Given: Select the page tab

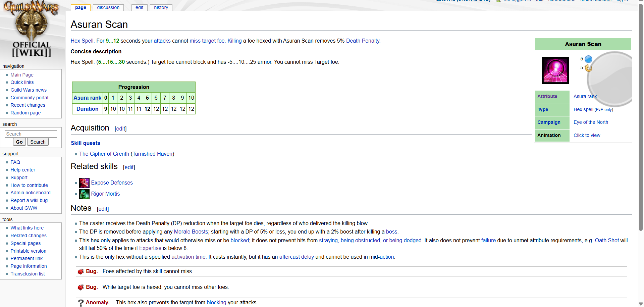Looking at the screenshot, I should click(x=80, y=7).
